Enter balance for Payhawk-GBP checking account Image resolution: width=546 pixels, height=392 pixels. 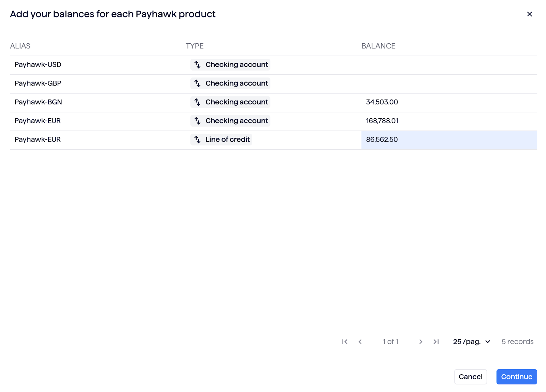pos(449,84)
